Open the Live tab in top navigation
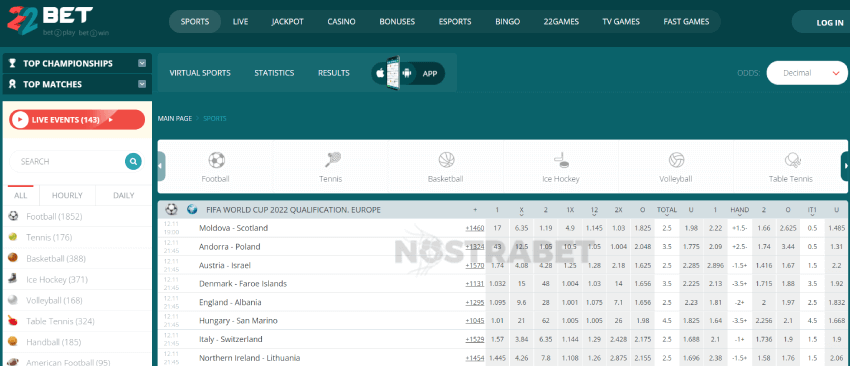The height and width of the screenshot is (366, 850). click(x=240, y=22)
